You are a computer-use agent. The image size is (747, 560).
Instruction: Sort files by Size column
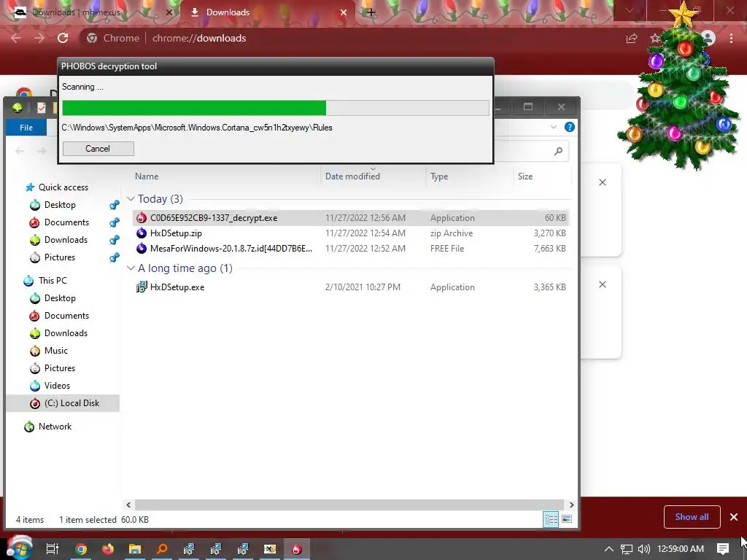525,176
